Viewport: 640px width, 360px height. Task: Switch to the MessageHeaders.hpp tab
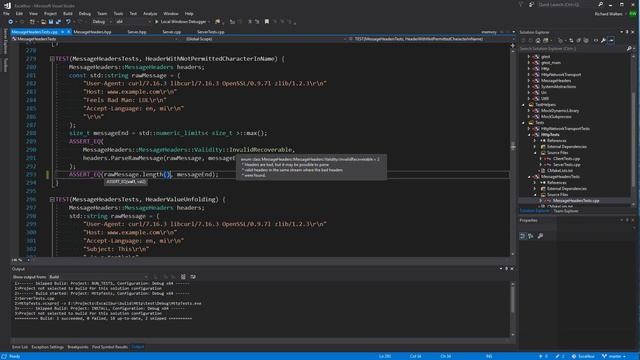pos(92,32)
